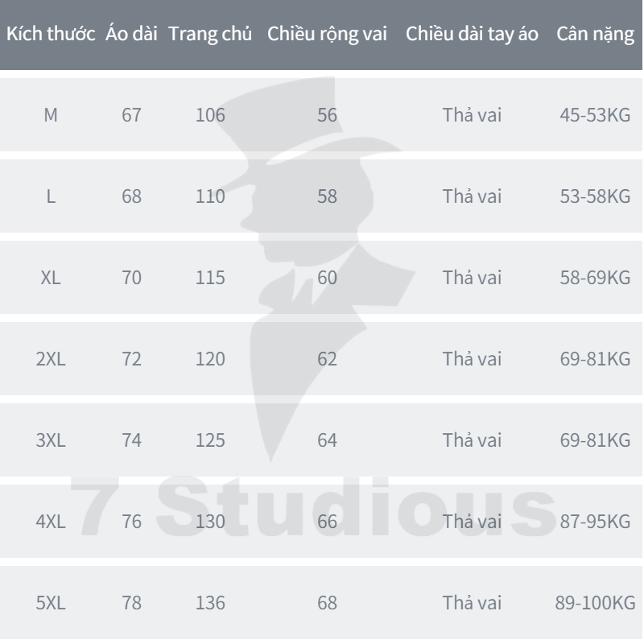Select the M size row label

[51, 115]
